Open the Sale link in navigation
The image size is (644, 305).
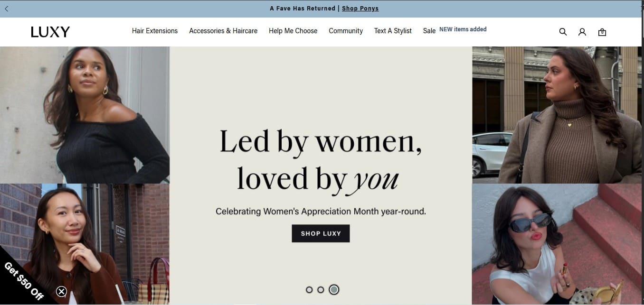point(429,31)
